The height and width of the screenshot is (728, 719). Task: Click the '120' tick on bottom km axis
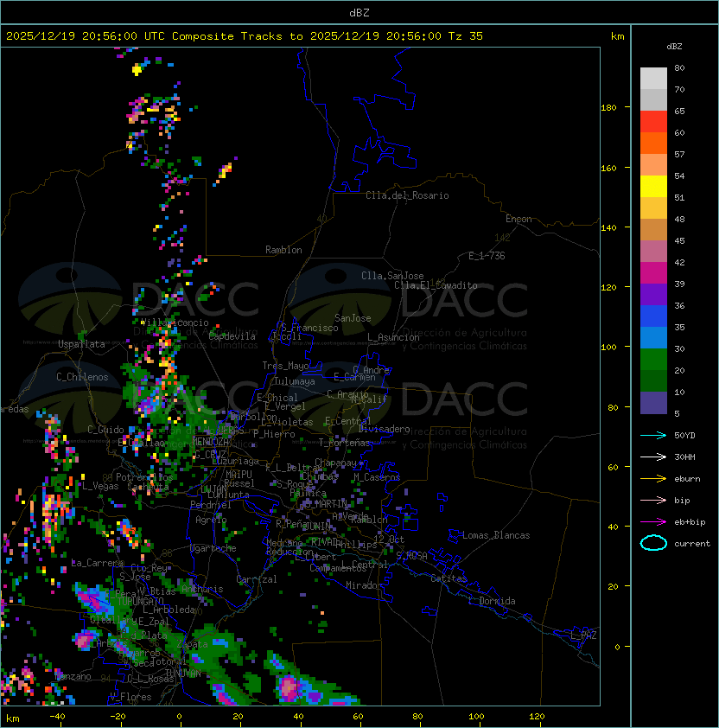point(537,717)
